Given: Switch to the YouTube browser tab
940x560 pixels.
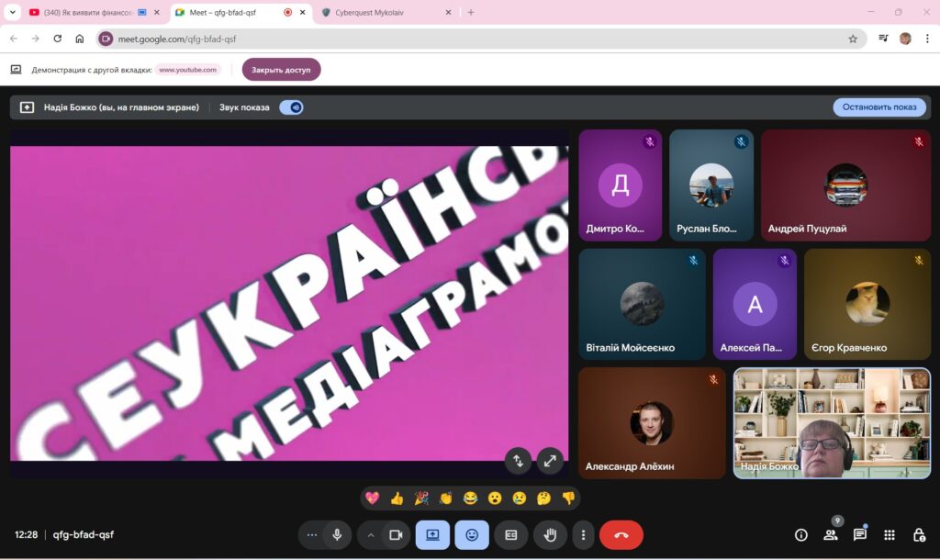Looking at the screenshot, I should (x=83, y=13).
